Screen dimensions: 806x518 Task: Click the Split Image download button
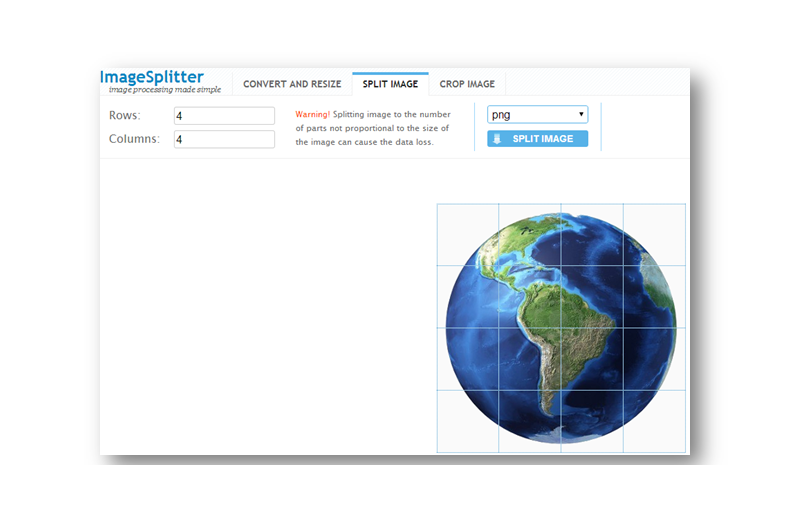coord(538,139)
